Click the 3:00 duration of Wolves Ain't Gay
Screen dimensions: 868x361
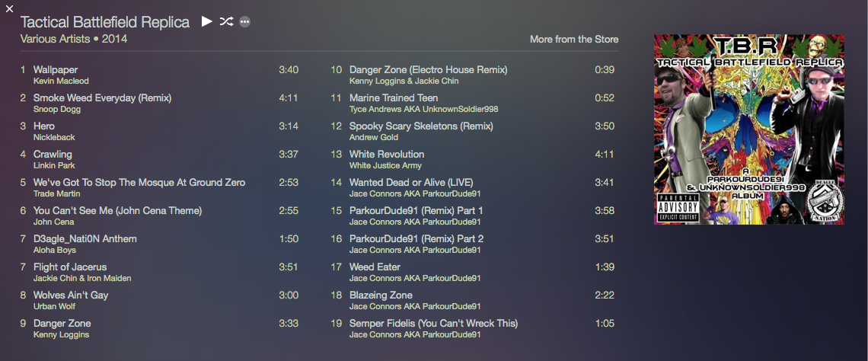[x=289, y=295]
